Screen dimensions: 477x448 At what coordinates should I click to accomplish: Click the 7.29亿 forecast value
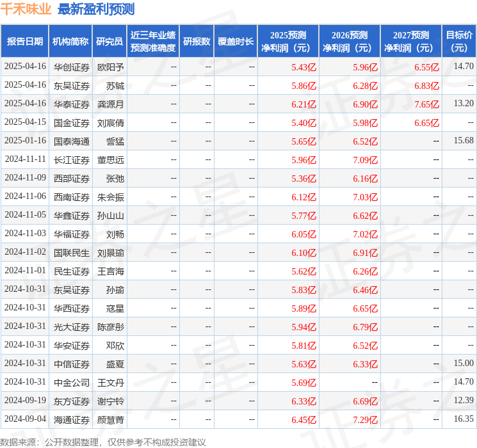click(365, 419)
